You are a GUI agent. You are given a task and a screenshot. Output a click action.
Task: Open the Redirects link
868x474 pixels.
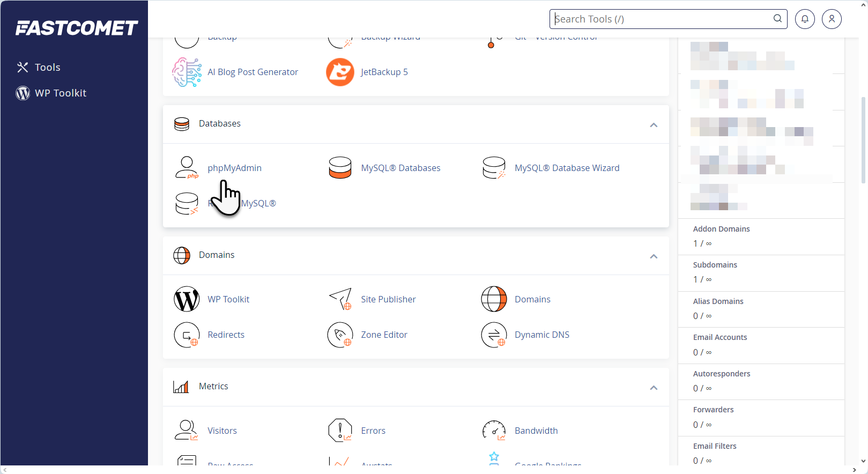coord(226,335)
